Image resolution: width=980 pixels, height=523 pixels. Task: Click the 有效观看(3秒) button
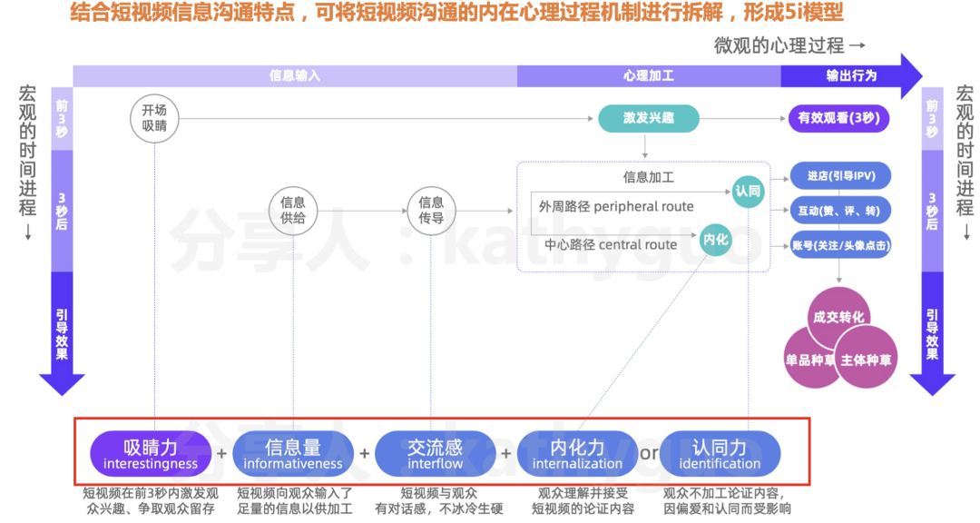click(x=839, y=118)
